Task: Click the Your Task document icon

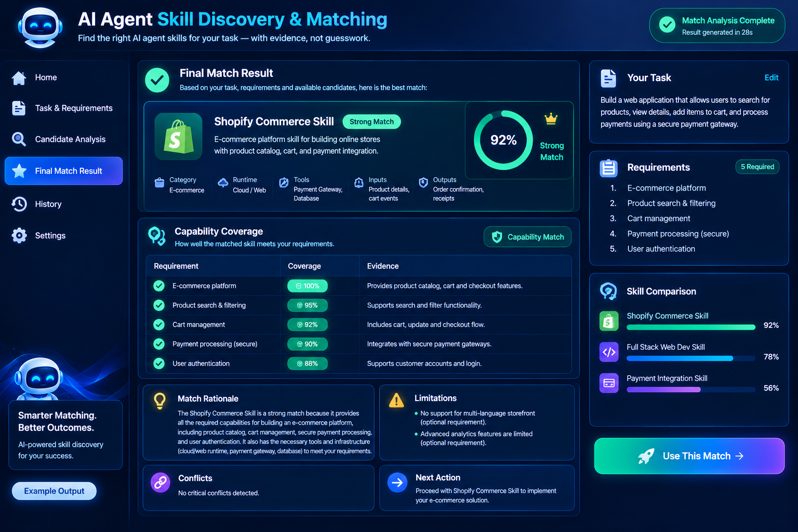Action: tap(608, 78)
